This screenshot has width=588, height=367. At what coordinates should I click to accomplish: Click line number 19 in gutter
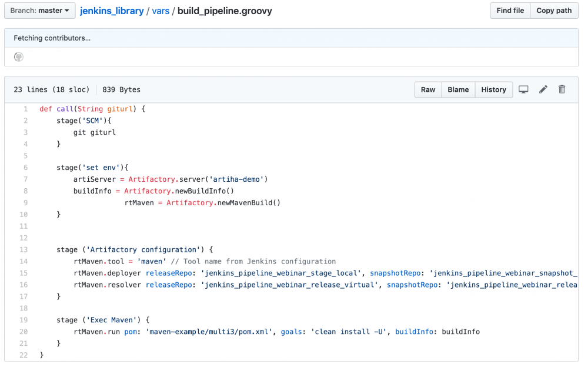tap(24, 321)
